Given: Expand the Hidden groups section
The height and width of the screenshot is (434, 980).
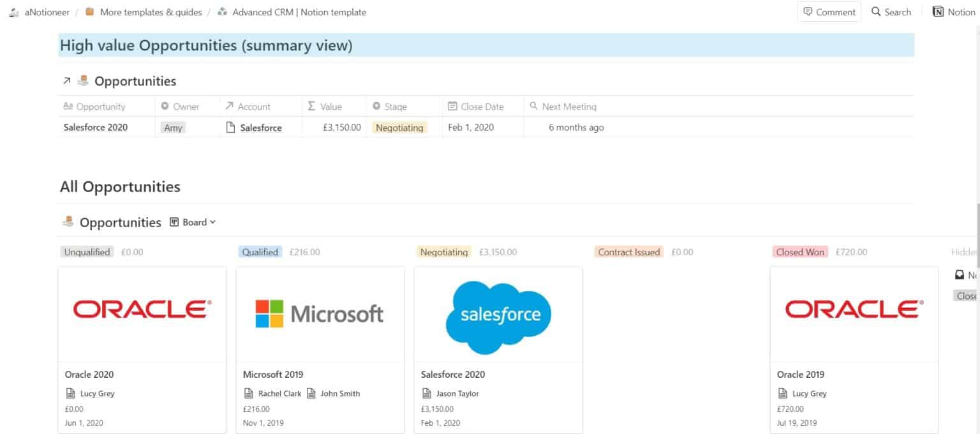Looking at the screenshot, I should (x=965, y=251).
